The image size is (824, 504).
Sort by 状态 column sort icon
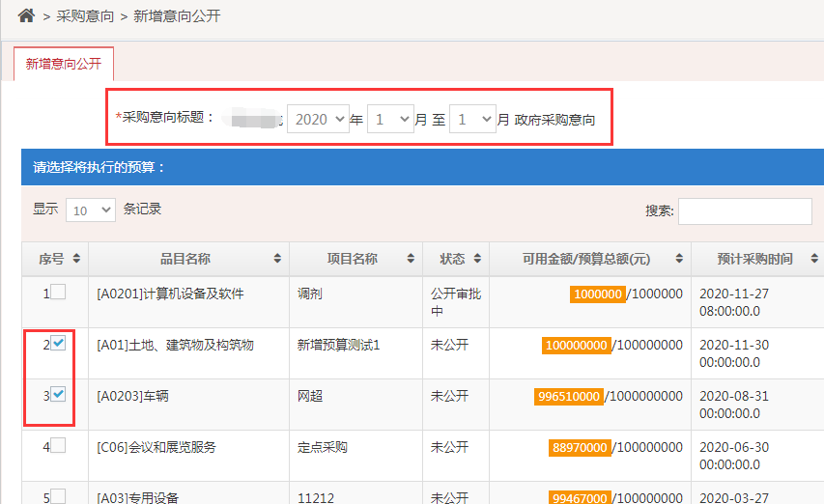click(x=478, y=259)
